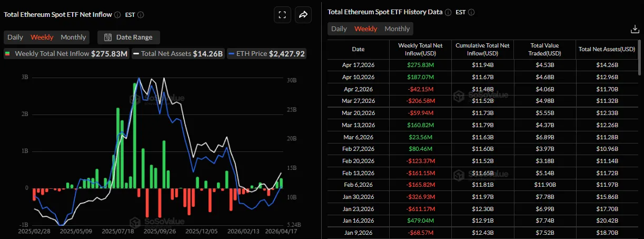Switch history table to Monthly
The image size is (644, 239).
397,28
